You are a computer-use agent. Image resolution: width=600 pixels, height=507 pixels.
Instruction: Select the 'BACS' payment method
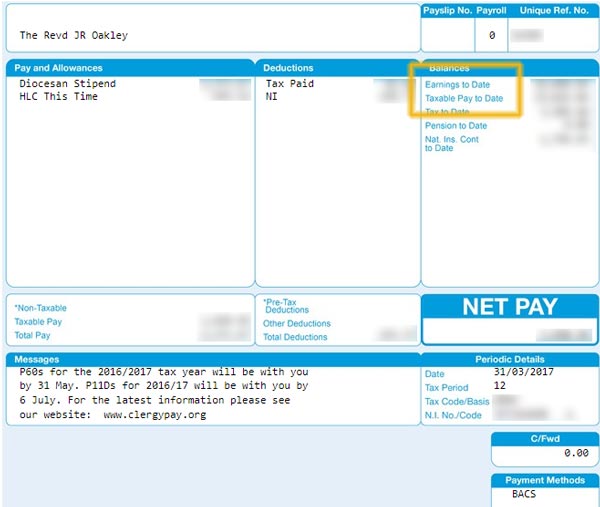click(x=524, y=494)
